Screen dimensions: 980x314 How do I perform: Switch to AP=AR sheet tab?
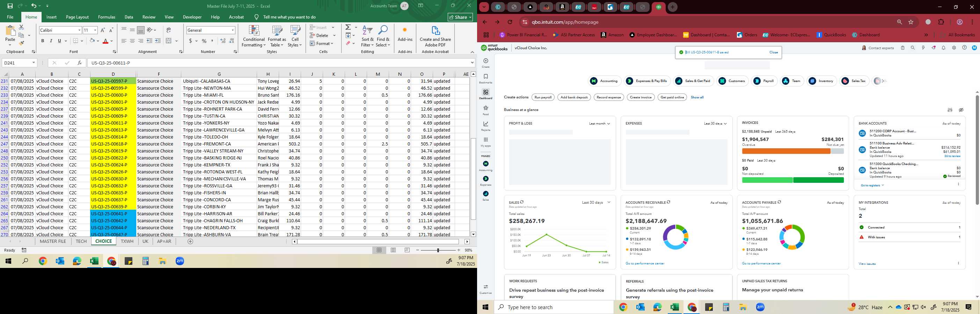pyautogui.click(x=164, y=241)
